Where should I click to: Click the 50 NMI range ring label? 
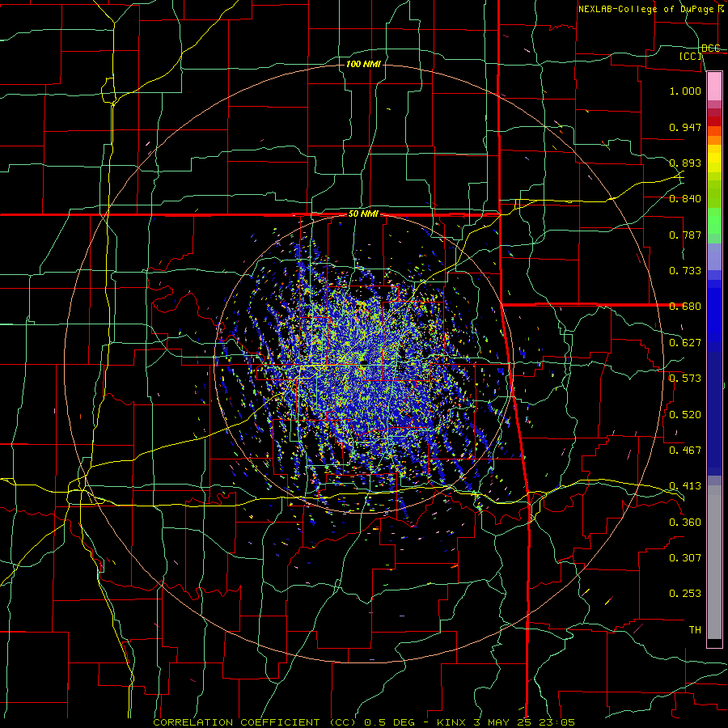click(363, 214)
